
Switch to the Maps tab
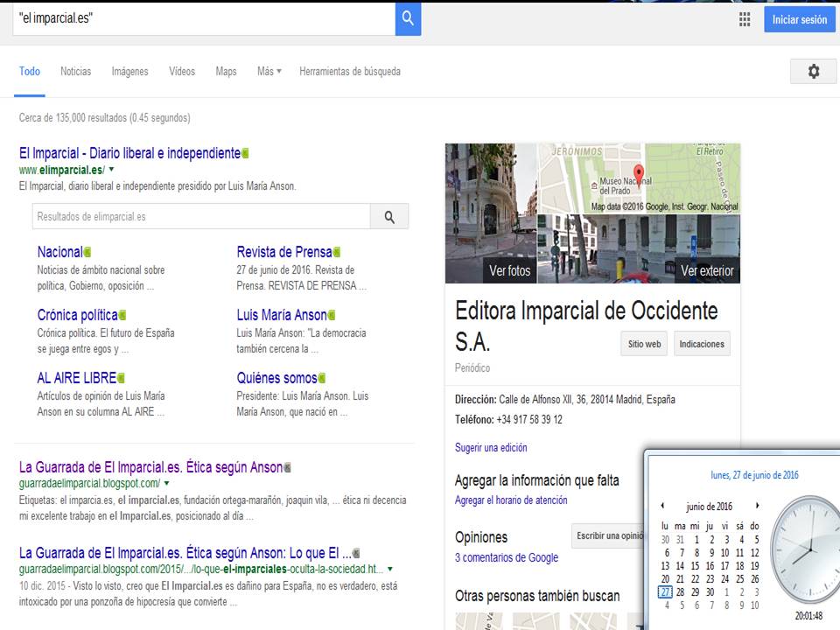click(x=226, y=71)
